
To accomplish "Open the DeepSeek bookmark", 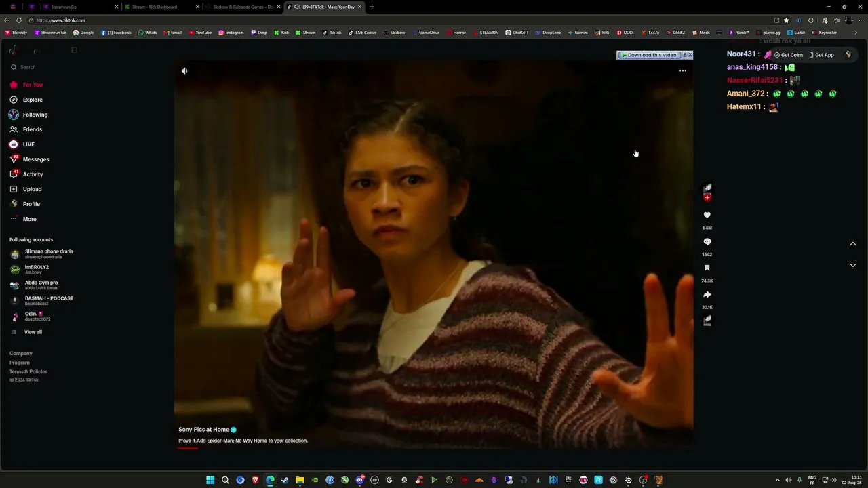I will 548,33.
